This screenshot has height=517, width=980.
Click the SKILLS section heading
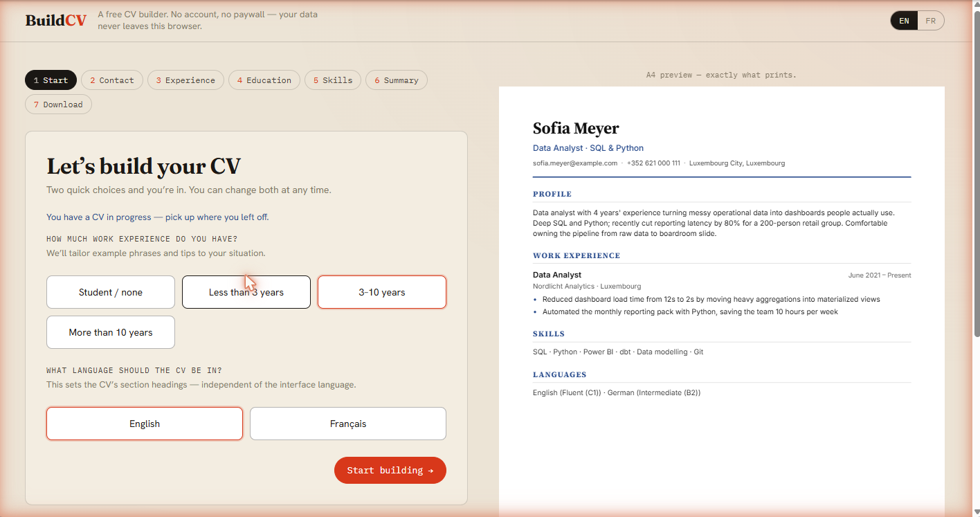[549, 334]
